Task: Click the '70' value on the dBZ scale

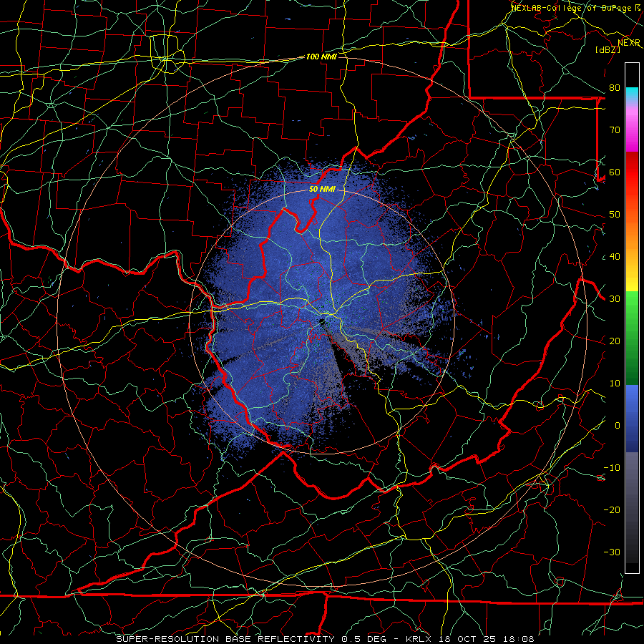Action: (615, 130)
